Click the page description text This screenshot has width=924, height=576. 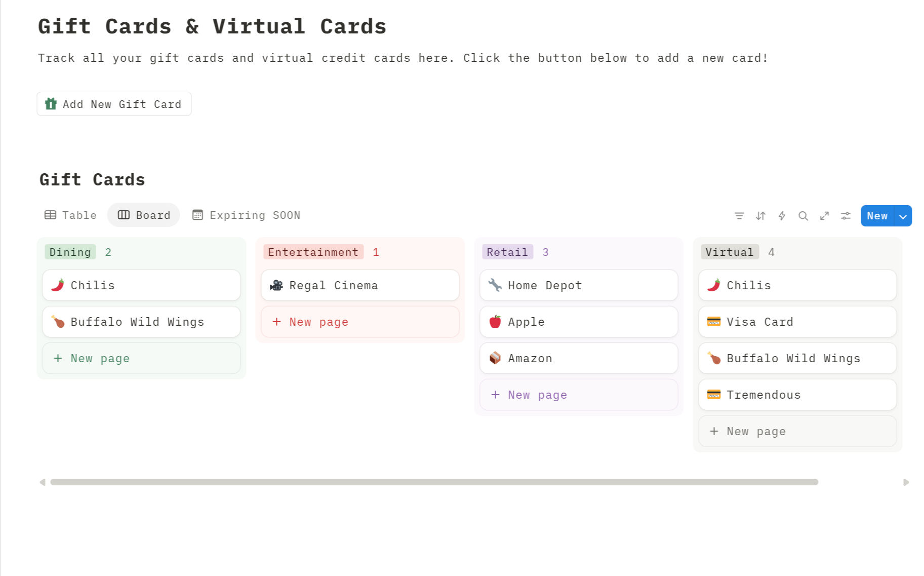(x=403, y=58)
